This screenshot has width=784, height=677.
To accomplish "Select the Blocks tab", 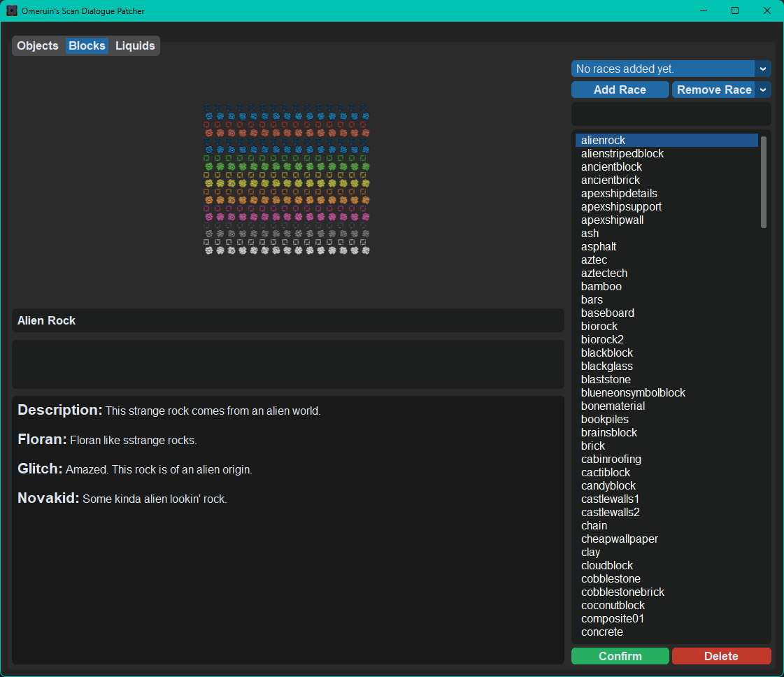I will [87, 45].
